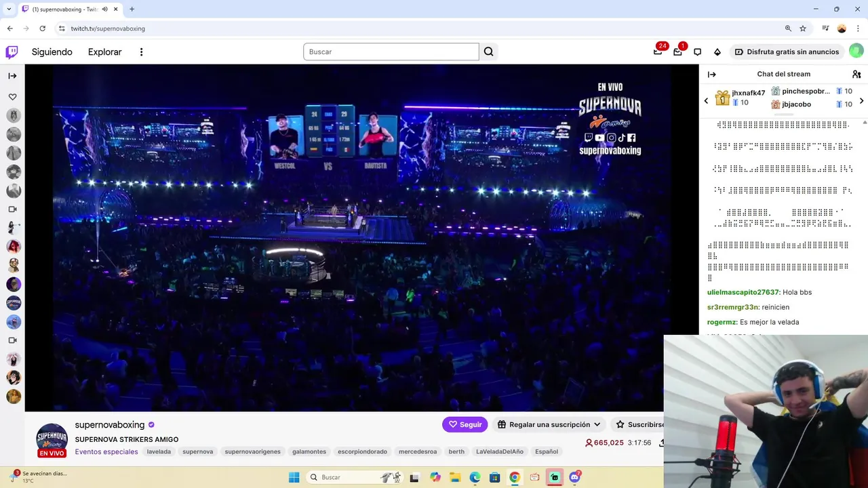The height and width of the screenshot is (488, 868).
Task: Collapse the left followed channels sidebar
Action: [x=12, y=76]
